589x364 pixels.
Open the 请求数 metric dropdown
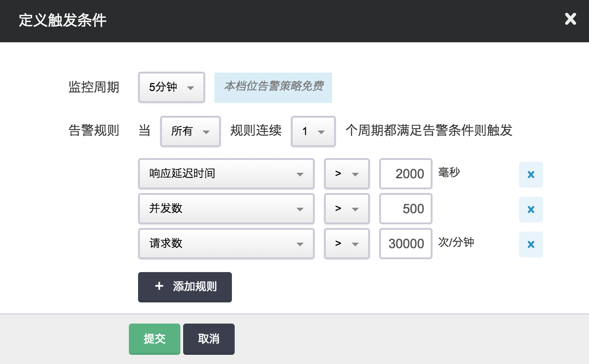click(226, 244)
